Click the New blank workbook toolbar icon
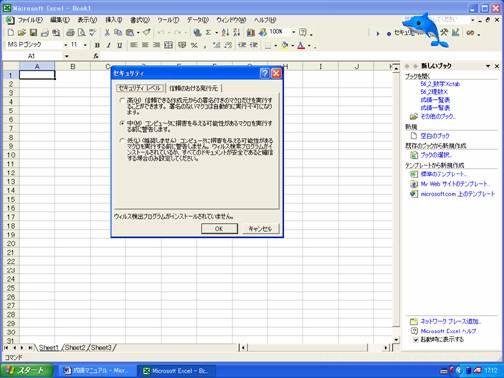The height and width of the screenshot is (378, 504). pos(11,32)
